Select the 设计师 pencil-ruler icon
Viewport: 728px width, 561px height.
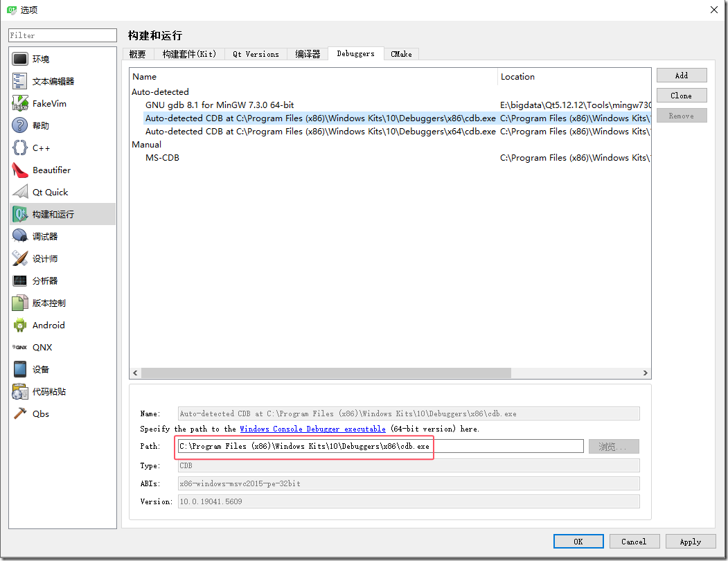click(20, 258)
